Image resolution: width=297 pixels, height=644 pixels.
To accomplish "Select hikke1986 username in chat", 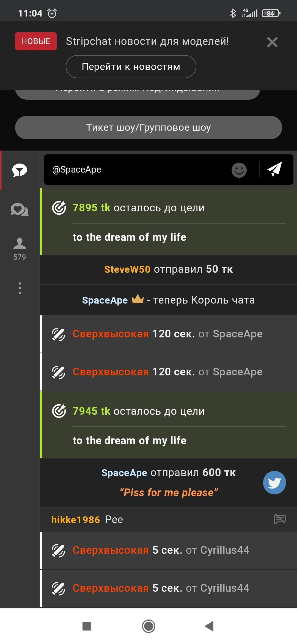I will [76, 520].
